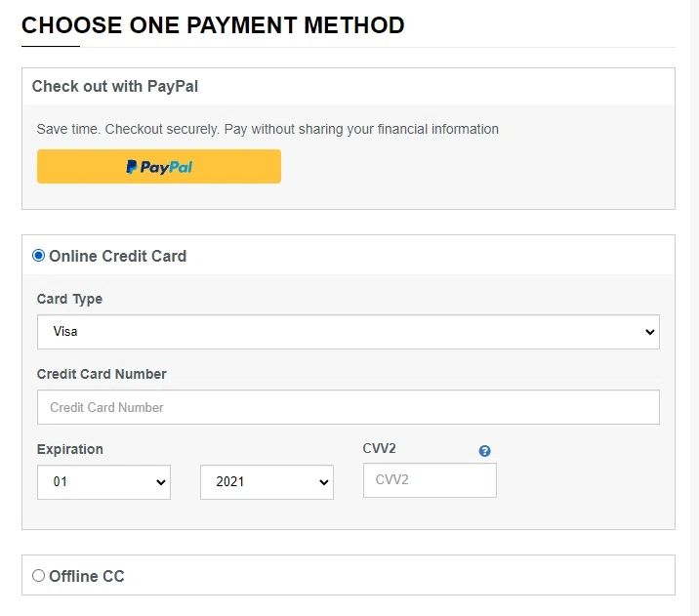This screenshot has width=699, height=616.
Task: Click the 'Check out with PayPal' section header
Action: (x=115, y=86)
